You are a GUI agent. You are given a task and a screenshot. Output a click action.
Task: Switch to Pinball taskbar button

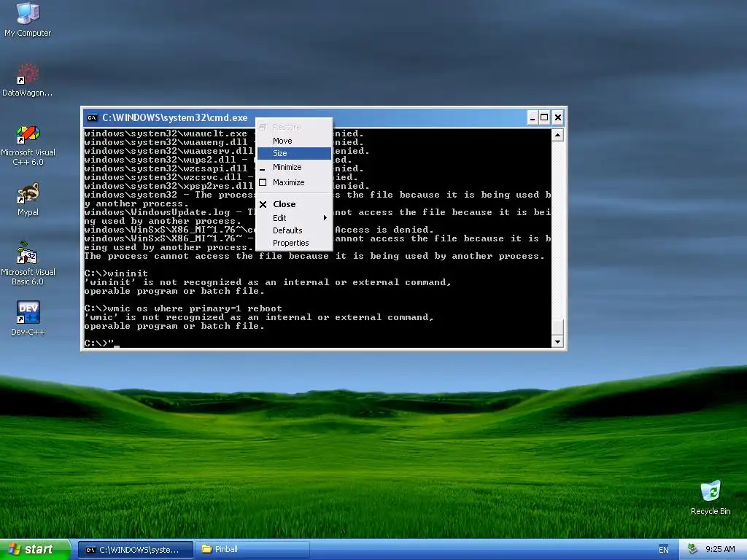point(252,550)
